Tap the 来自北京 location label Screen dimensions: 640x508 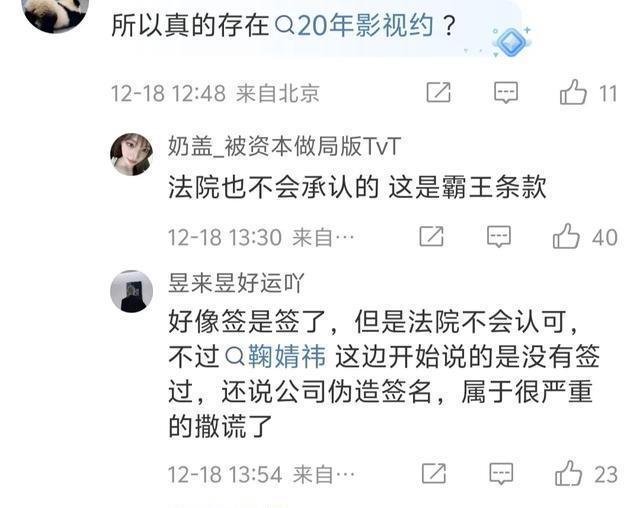pos(278,93)
